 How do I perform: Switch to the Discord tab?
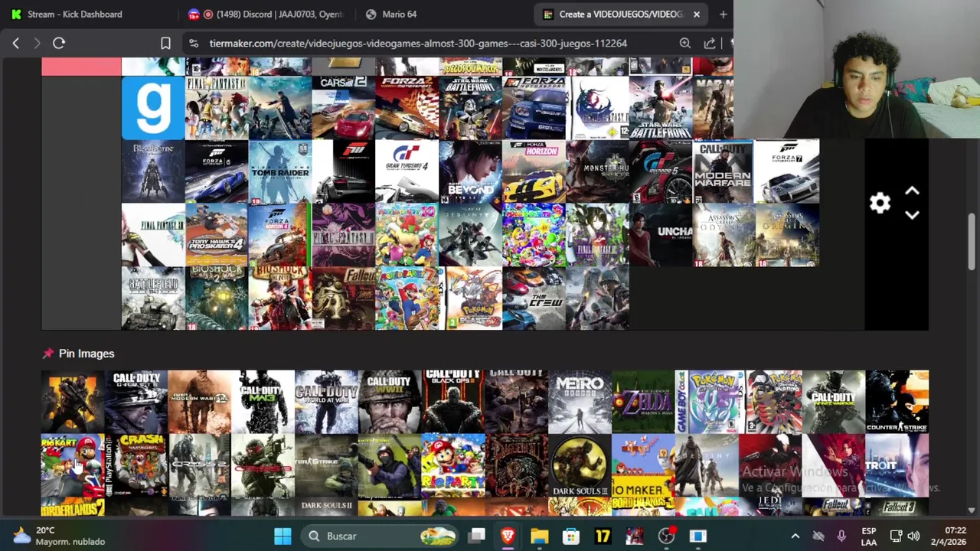268,14
